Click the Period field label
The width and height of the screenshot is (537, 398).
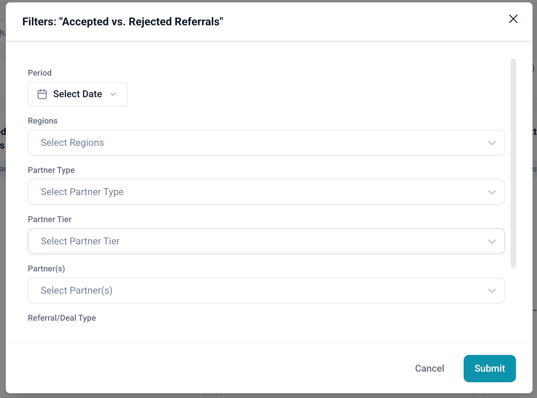pyautogui.click(x=40, y=73)
